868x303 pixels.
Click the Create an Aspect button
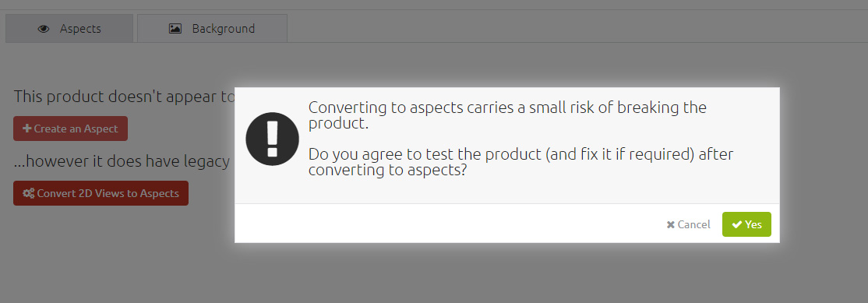point(70,129)
